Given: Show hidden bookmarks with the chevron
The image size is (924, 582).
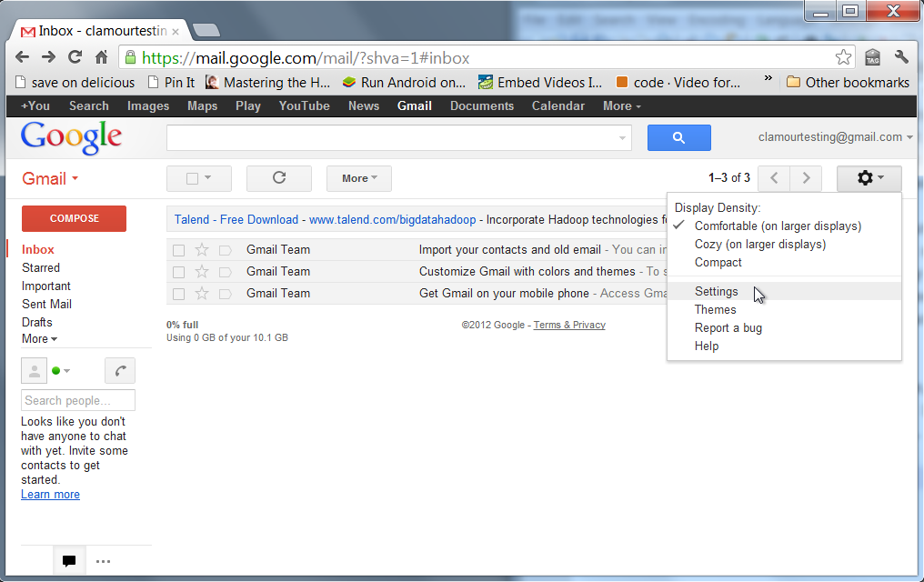Looking at the screenshot, I should coord(768,78).
